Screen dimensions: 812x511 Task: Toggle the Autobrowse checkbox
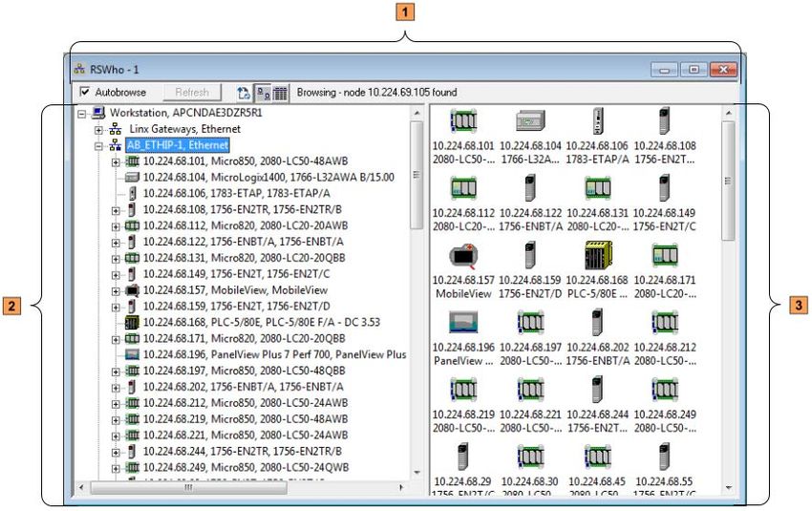click(84, 92)
